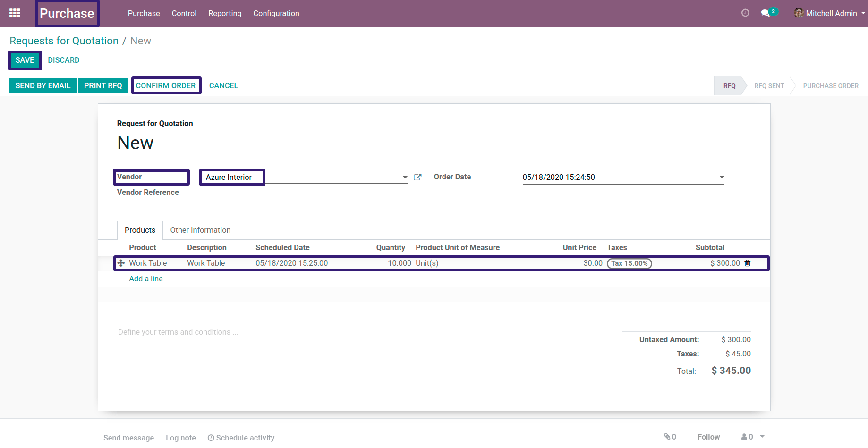Open the Control menu
The height and width of the screenshot is (448, 868).
click(184, 13)
